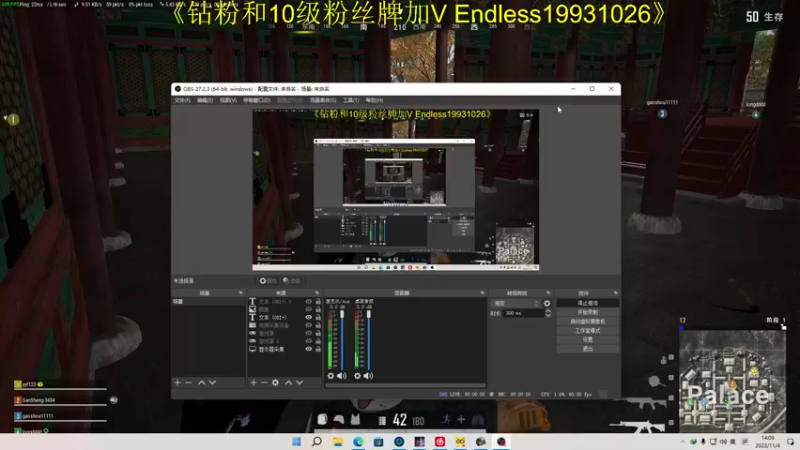Remove the selected scene using the Scenes minus icon

(188, 382)
